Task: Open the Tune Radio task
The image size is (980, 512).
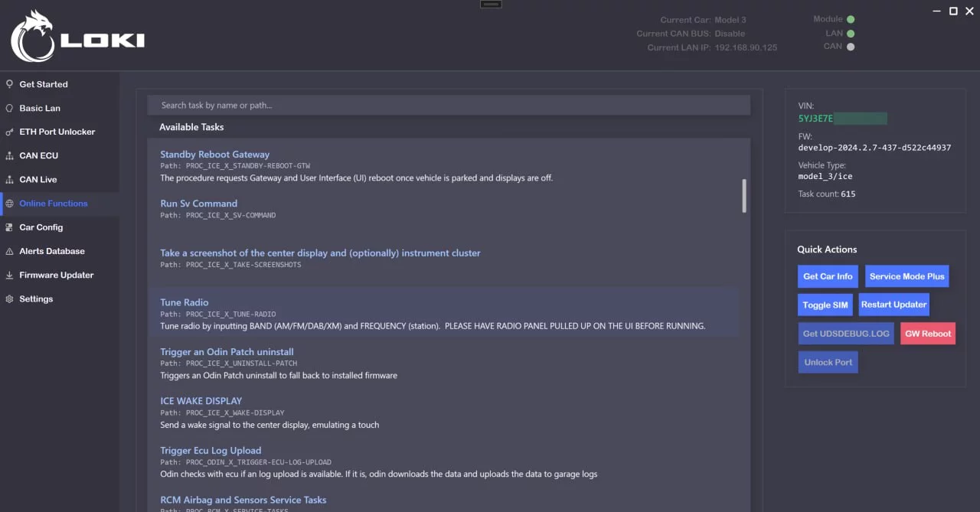Action: pos(185,302)
